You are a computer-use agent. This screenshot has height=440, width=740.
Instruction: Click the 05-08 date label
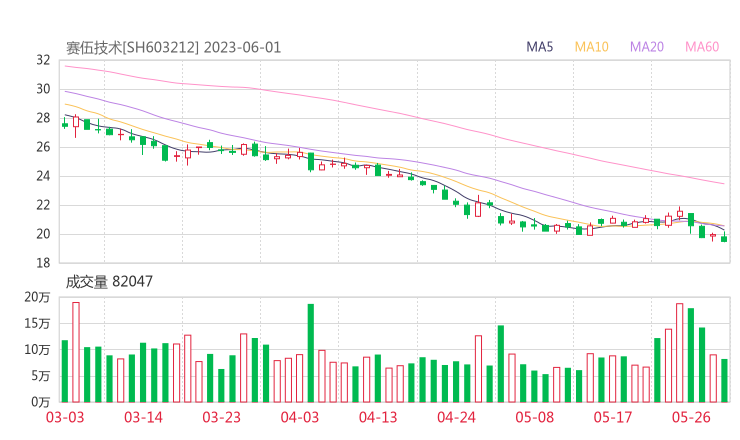[534, 417]
